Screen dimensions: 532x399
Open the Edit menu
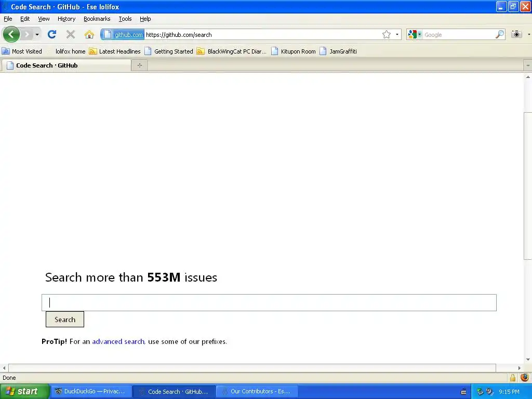tap(25, 19)
